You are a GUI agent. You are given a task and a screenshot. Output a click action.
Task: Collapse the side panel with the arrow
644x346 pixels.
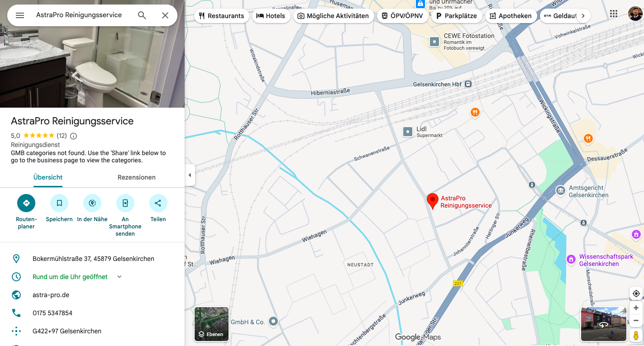190,175
